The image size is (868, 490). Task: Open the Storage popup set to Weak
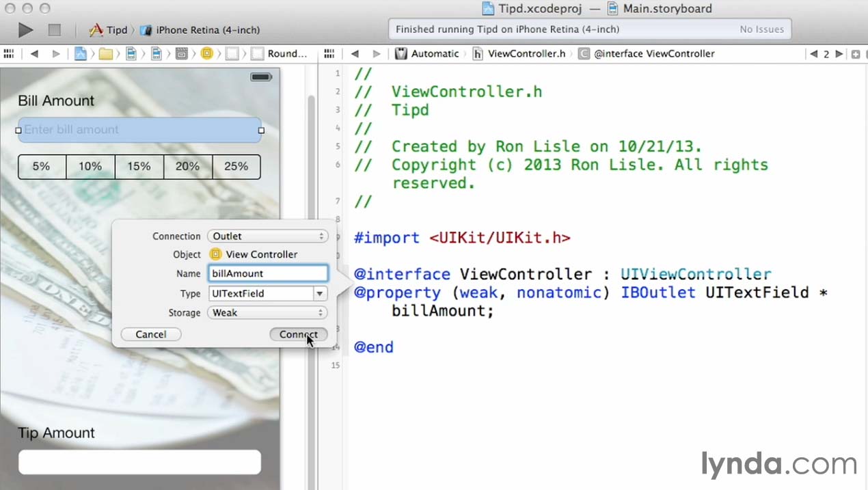point(267,313)
